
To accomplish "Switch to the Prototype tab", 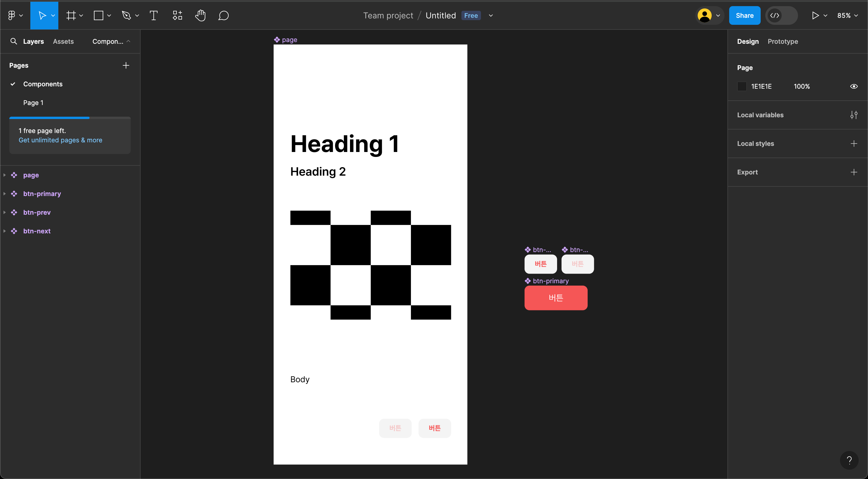I will click(783, 41).
